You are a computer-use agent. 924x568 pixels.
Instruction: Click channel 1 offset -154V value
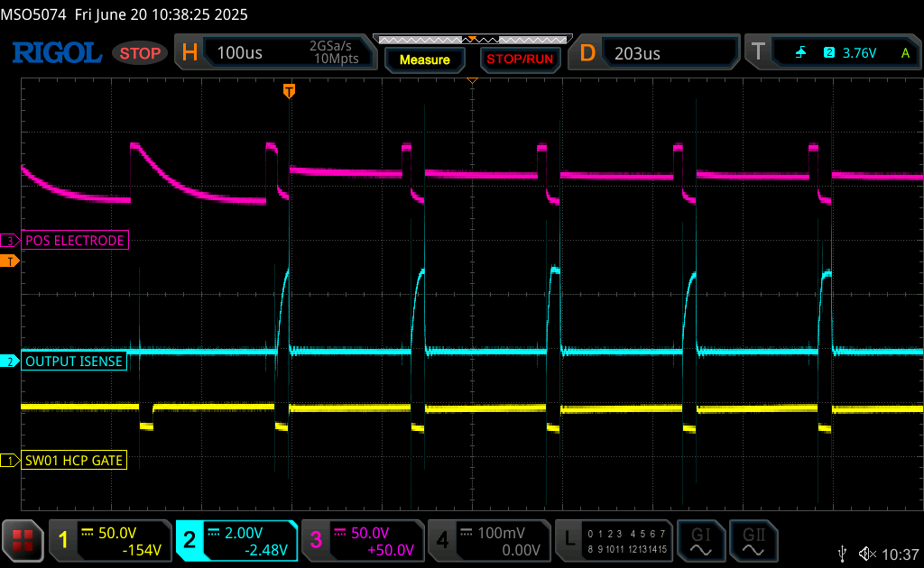point(142,550)
